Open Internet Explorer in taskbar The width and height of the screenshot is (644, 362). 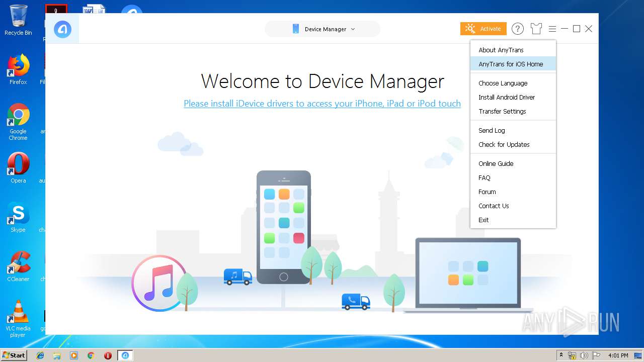(40, 355)
